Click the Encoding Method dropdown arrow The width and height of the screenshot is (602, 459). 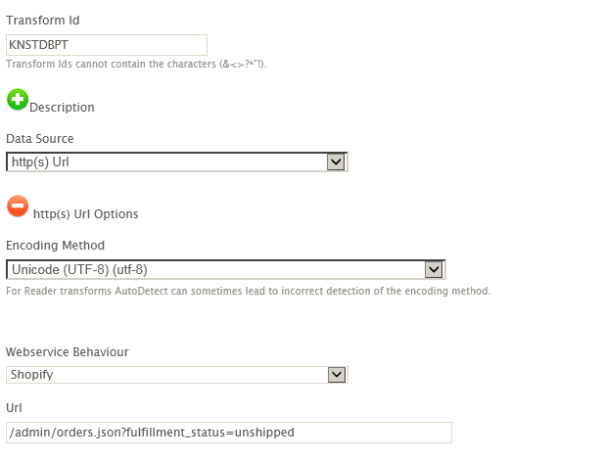point(434,269)
